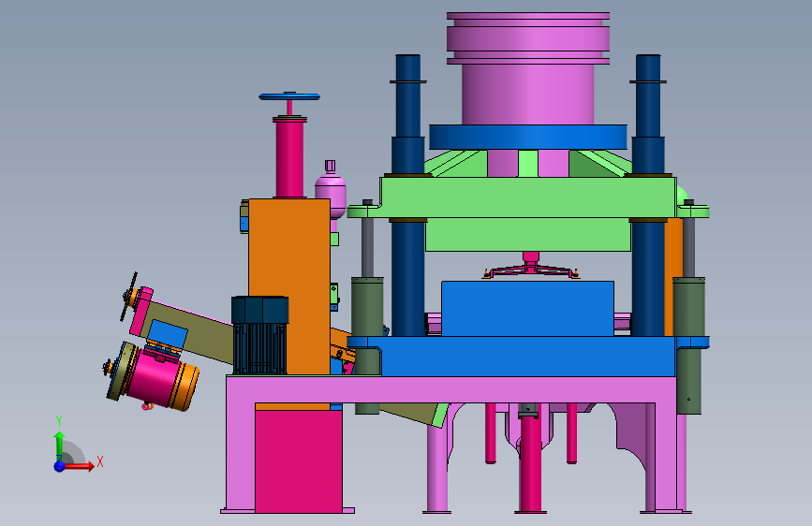Viewport: 812px width, 526px height.
Task: Select the olive angled arm on the left
Action: 192,331
